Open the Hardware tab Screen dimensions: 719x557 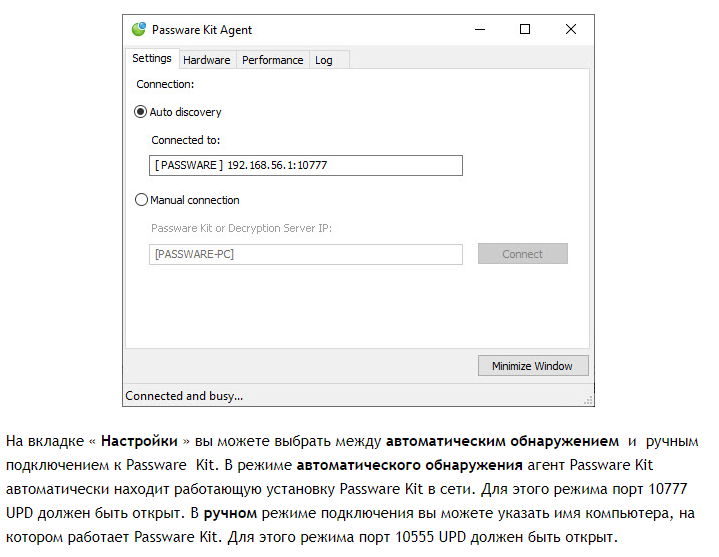point(206,60)
